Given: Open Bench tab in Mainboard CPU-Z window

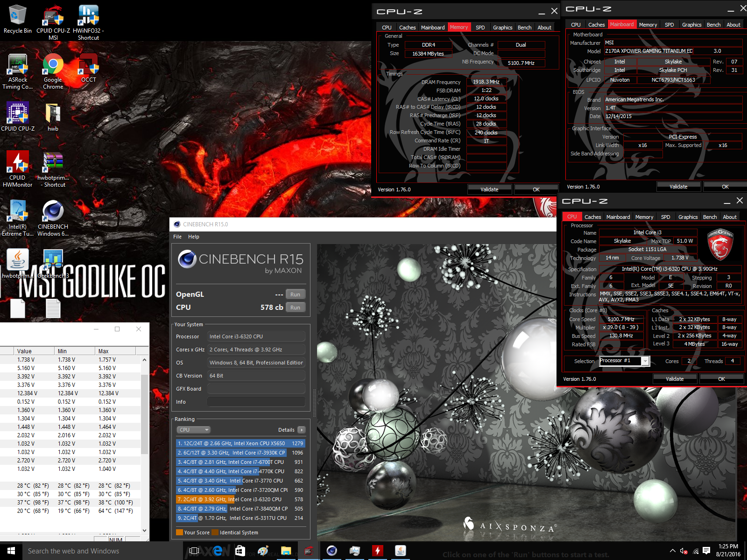Looking at the screenshot, I should (713, 25).
